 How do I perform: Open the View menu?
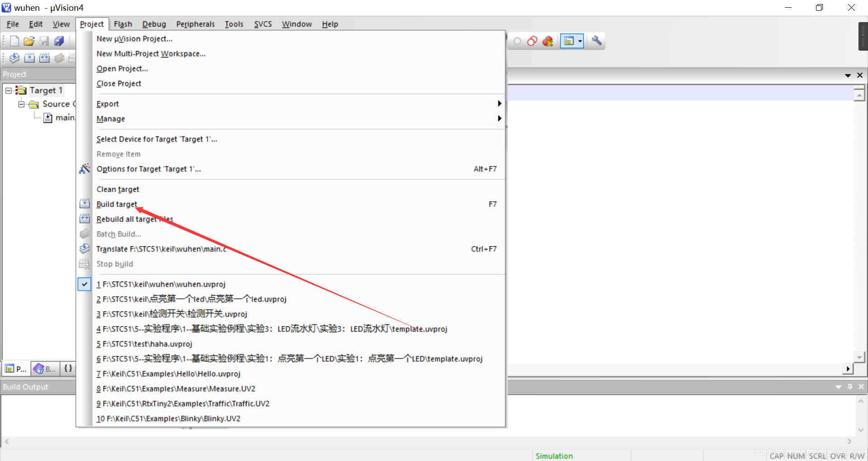point(61,24)
